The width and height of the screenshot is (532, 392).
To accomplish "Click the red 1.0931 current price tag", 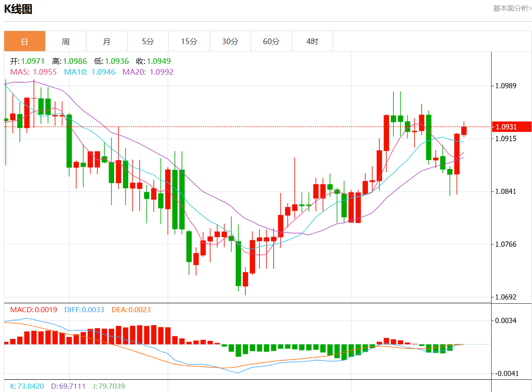I will point(511,127).
